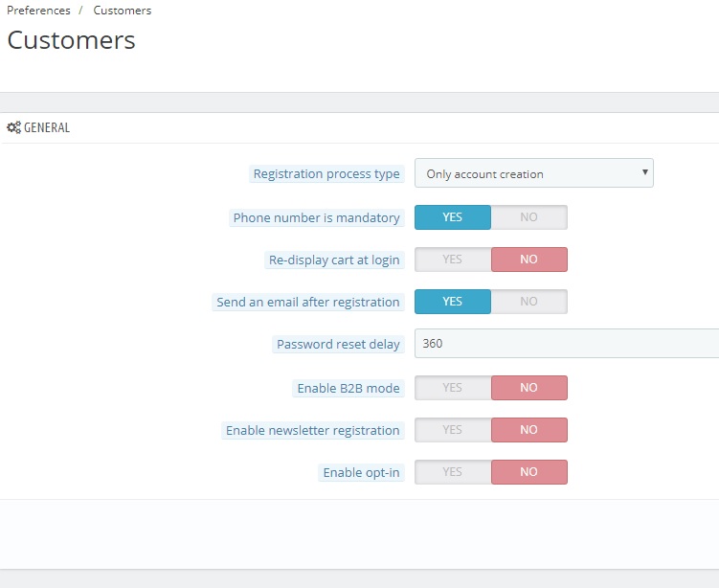
Task: Click the Registration process type label
Action: [326, 174]
